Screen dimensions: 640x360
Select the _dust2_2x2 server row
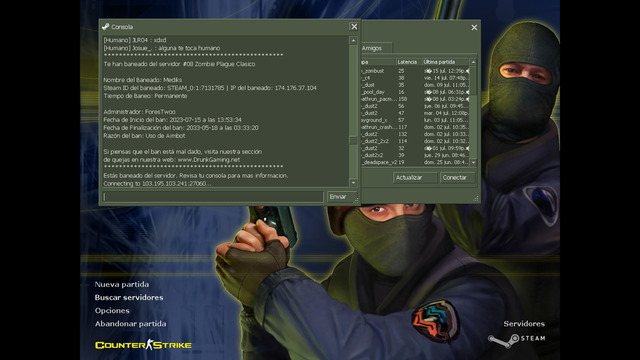point(415,141)
